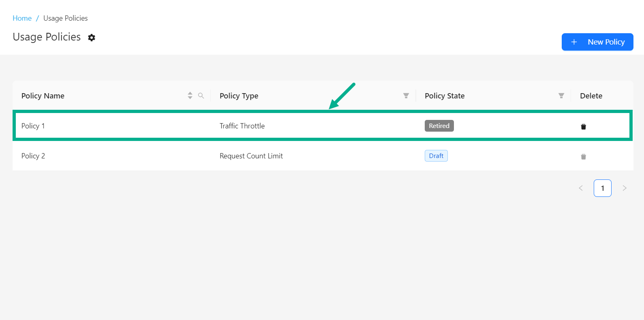Delete Policy 1 using trash icon
The height and width of the screenshot is (320, 644).
(583, 126)
